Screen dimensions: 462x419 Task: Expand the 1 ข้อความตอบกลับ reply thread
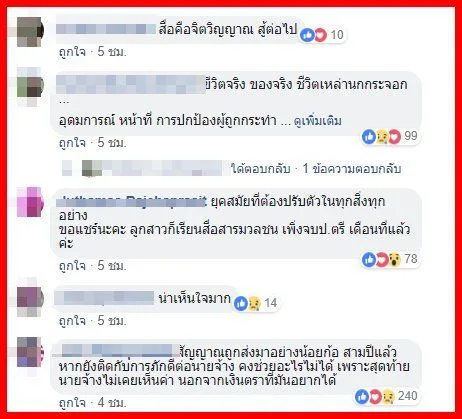[351, 169]
